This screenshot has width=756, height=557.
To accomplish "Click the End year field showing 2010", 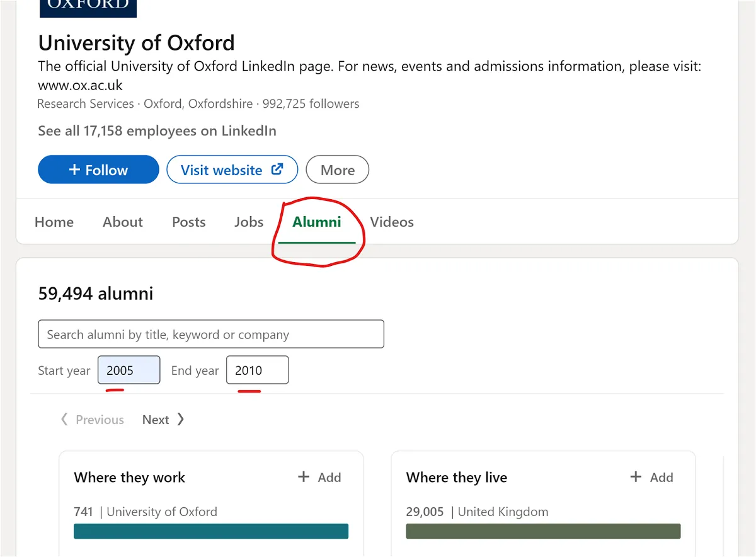I will pos(257,370).
